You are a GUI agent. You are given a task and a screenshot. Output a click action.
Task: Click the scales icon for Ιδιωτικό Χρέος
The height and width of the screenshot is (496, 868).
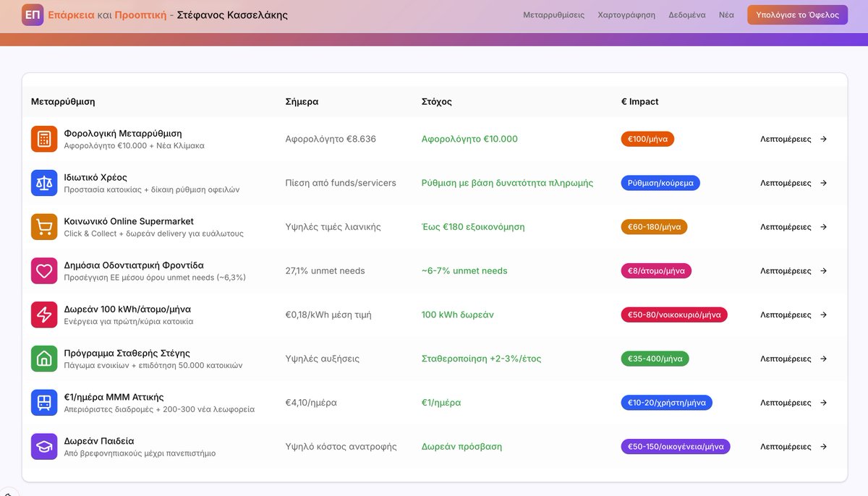(44, 183)
